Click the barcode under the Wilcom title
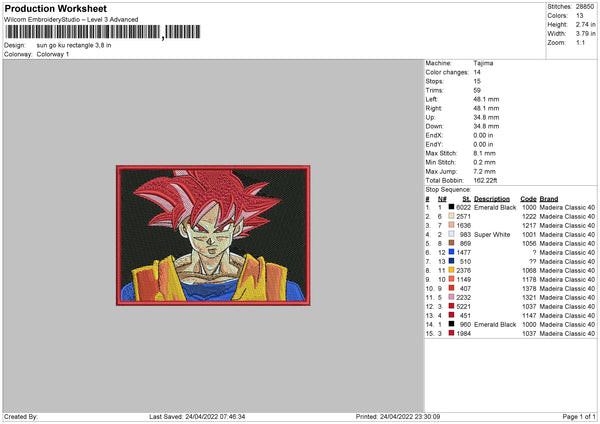Viewport: 600px width, 424px height. tap(103, 32)
